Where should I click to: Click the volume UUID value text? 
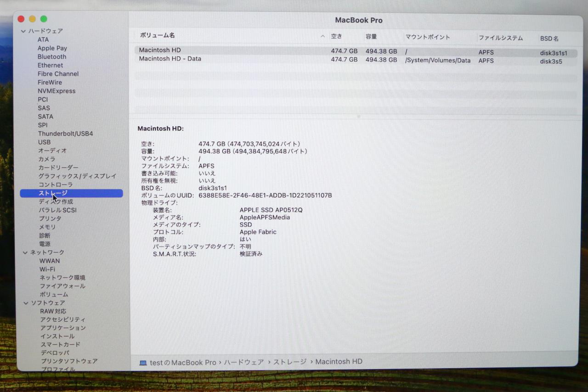pos(265,196)
